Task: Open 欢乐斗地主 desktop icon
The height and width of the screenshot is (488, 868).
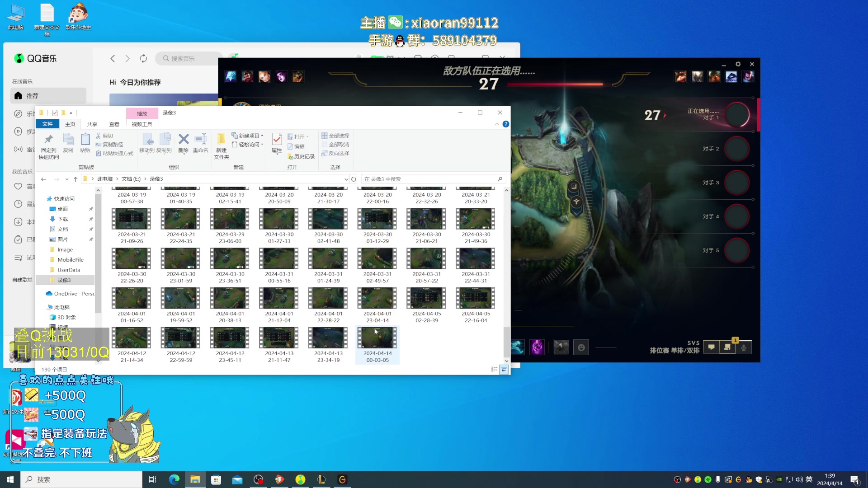Action: [78, 17]
